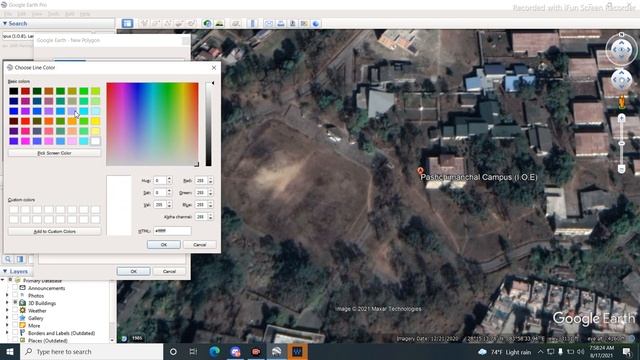640x360 pixels.
Task: Expand the Photos layer node
Action: point(7,296)
